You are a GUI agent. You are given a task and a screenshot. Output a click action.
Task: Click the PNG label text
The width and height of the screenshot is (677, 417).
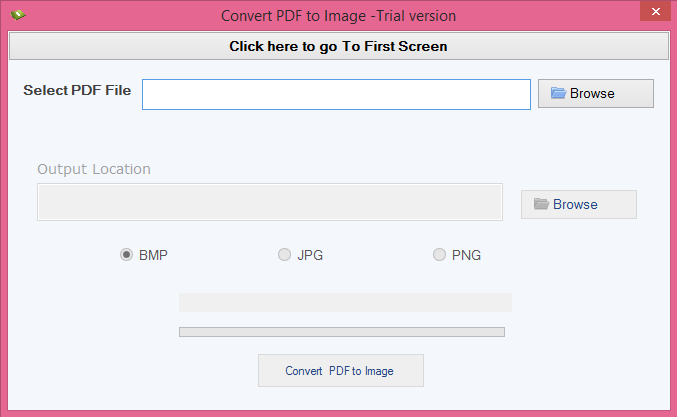466,255
